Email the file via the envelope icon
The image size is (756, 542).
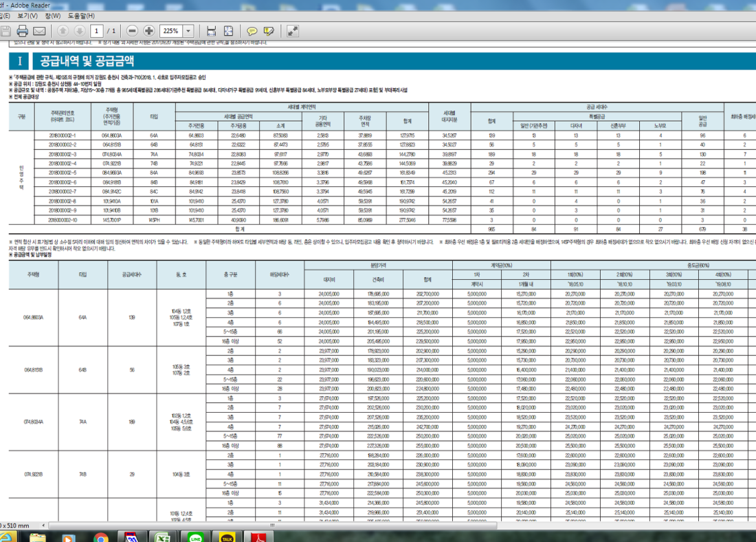point(39,31)
